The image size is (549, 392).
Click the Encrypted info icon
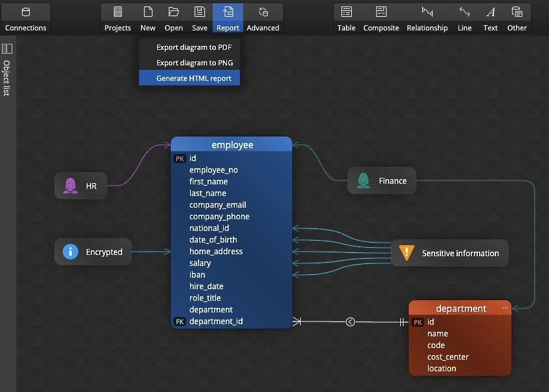[70, 252]
